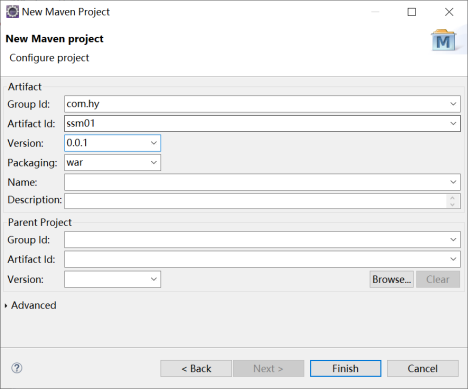The width and height of the screenshot is (468, 390).
Task: Open the Packaging war dropdown arrow
Action: [x=154, y=163]
